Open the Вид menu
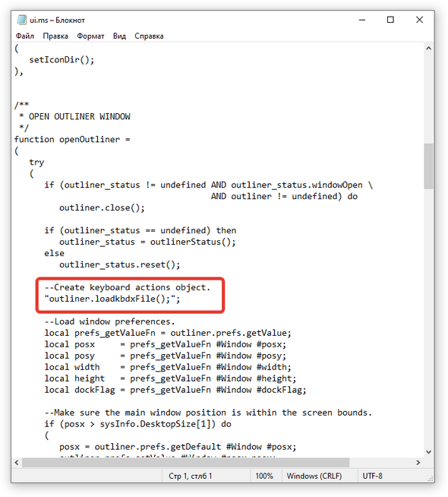The image size is (448, 497). (119, 36)
